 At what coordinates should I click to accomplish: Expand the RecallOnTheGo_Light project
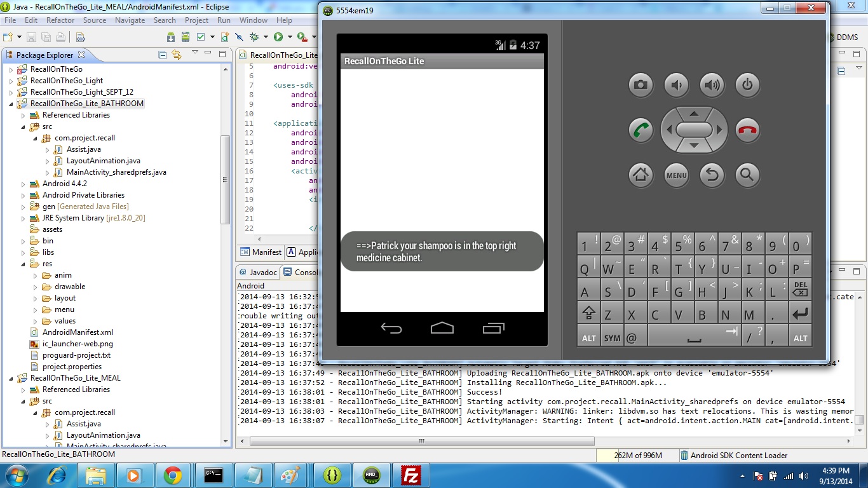11,81
